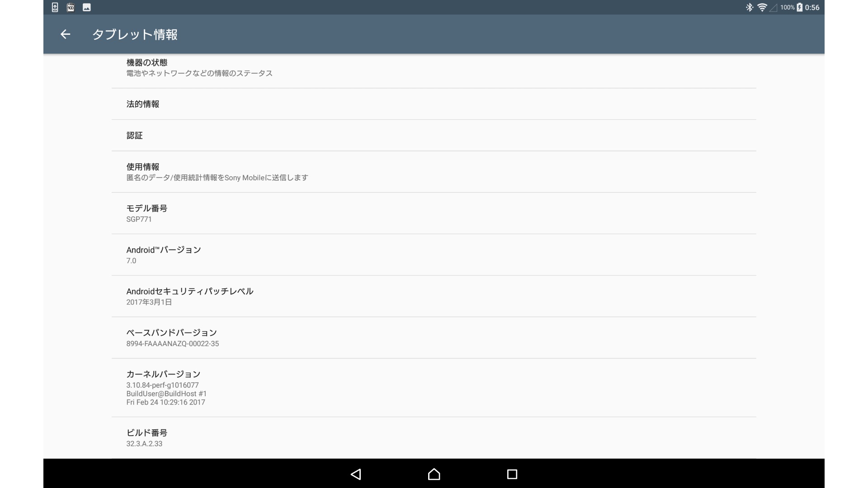Tap the Wi-Fi status icon
Screen dimensions: 868x488
[x=762, y=7]
